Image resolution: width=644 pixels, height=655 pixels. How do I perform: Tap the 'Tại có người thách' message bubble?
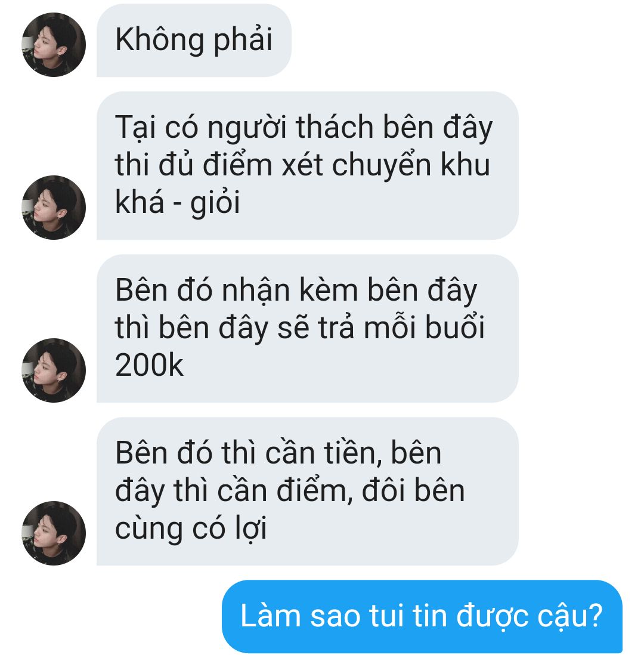tap(307, 166)
